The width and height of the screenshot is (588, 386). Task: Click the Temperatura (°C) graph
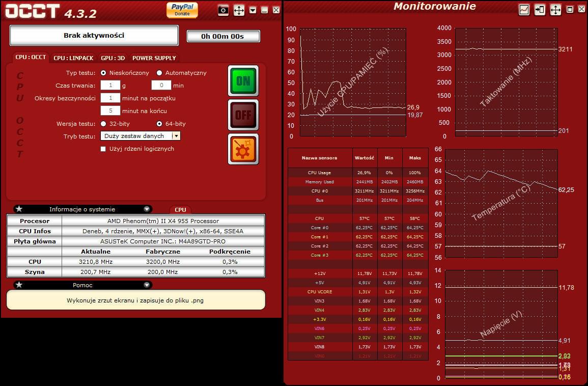(x=501, y=203)
